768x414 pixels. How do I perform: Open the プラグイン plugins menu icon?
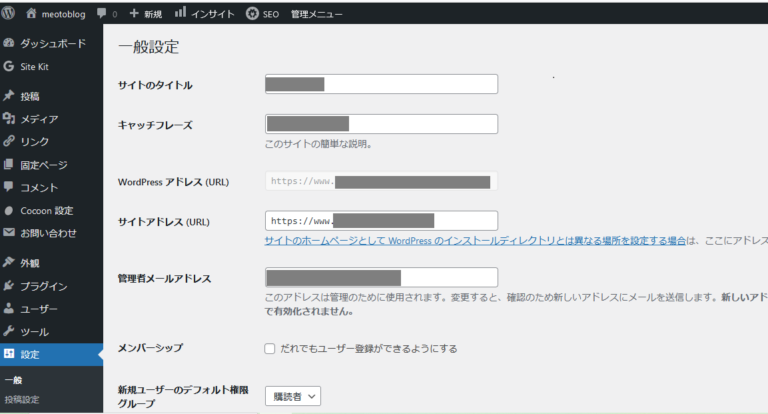point(9,286)
